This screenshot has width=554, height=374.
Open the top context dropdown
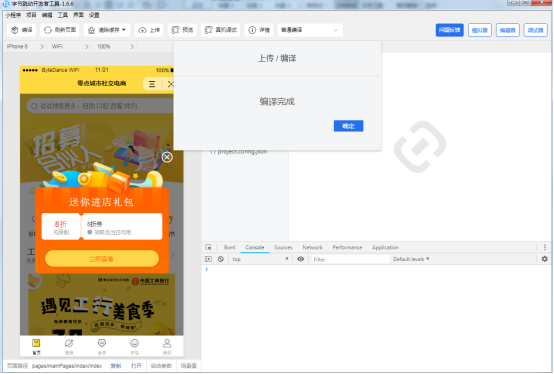click(x=260, y=259)
